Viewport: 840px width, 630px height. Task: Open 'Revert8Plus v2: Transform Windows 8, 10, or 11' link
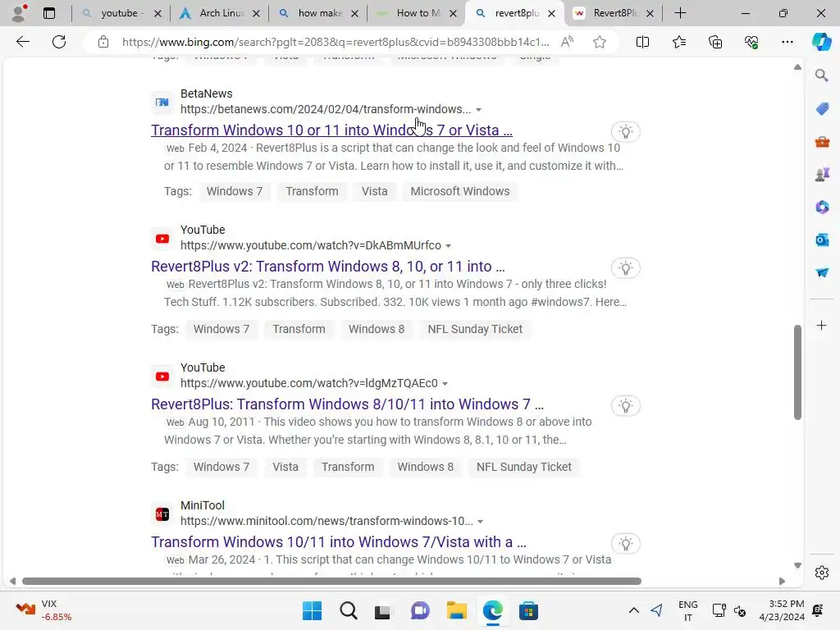coord(328,267)
